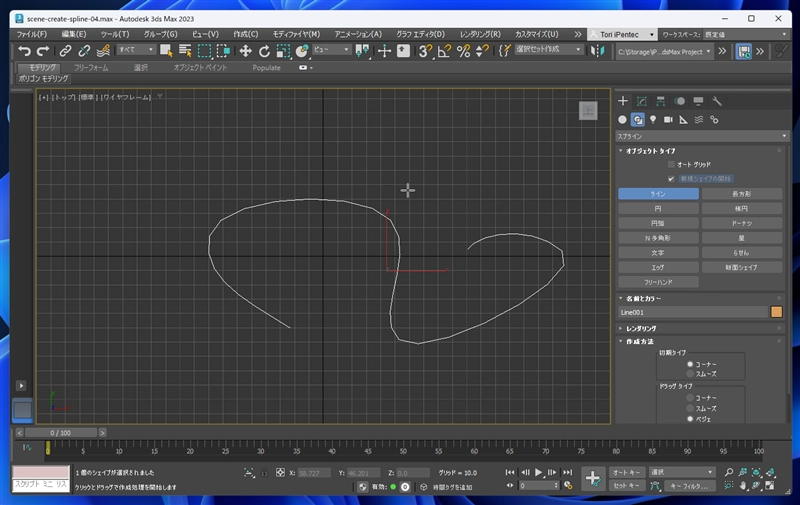Click the ドーナツ shape button
800x505 pixels.
[x=742, y=223]
